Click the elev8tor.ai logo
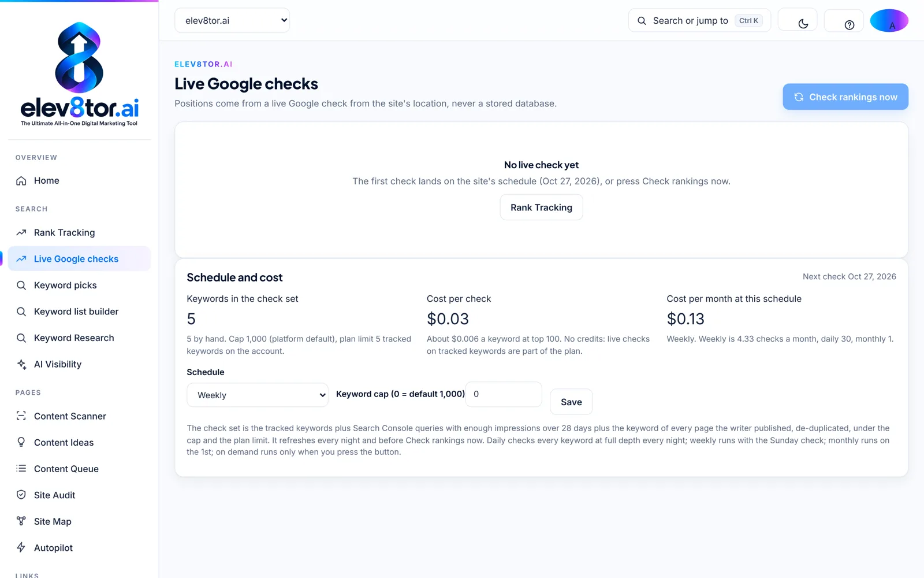 click(x=79, y=74)
